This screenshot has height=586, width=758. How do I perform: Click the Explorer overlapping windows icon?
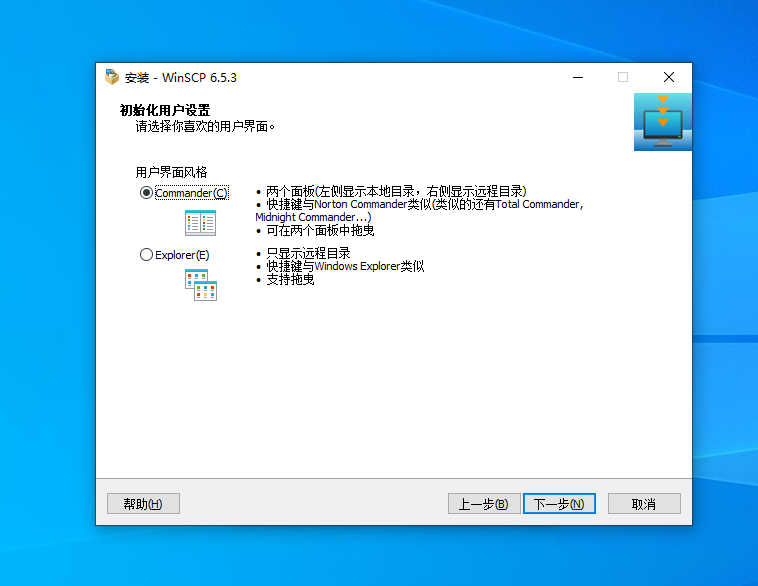[x=201, y=285]
